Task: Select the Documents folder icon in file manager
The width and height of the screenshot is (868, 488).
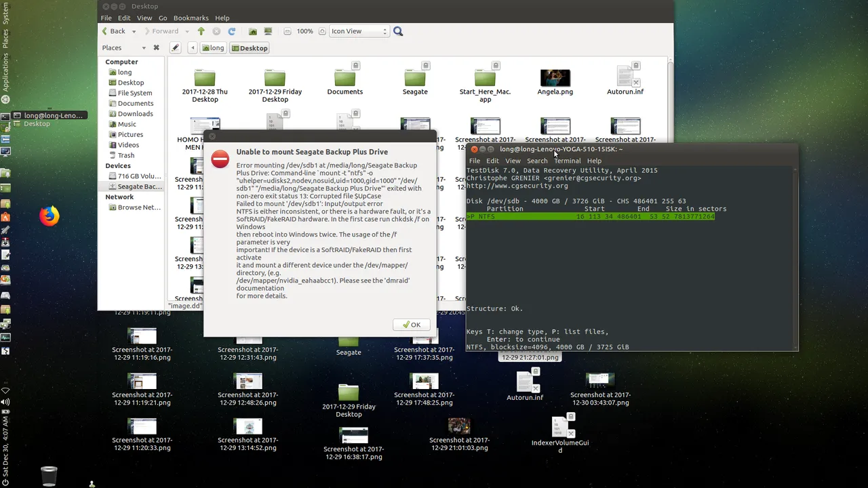Action: point(344,77)
